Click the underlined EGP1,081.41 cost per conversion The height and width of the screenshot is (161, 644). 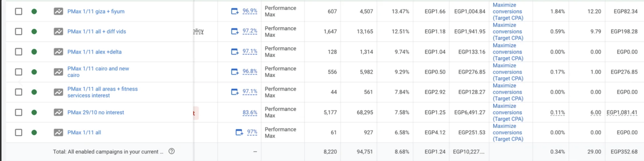[622, 112]
